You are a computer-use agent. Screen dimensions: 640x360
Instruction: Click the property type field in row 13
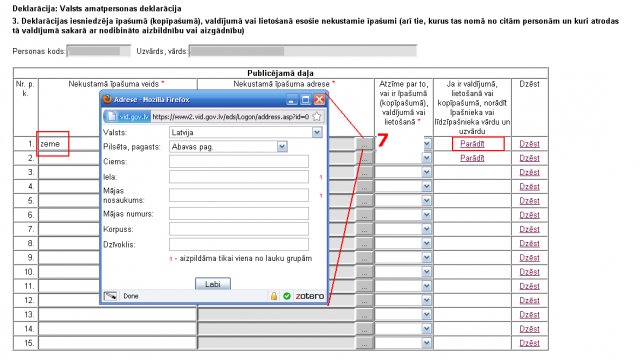(118, 315)
